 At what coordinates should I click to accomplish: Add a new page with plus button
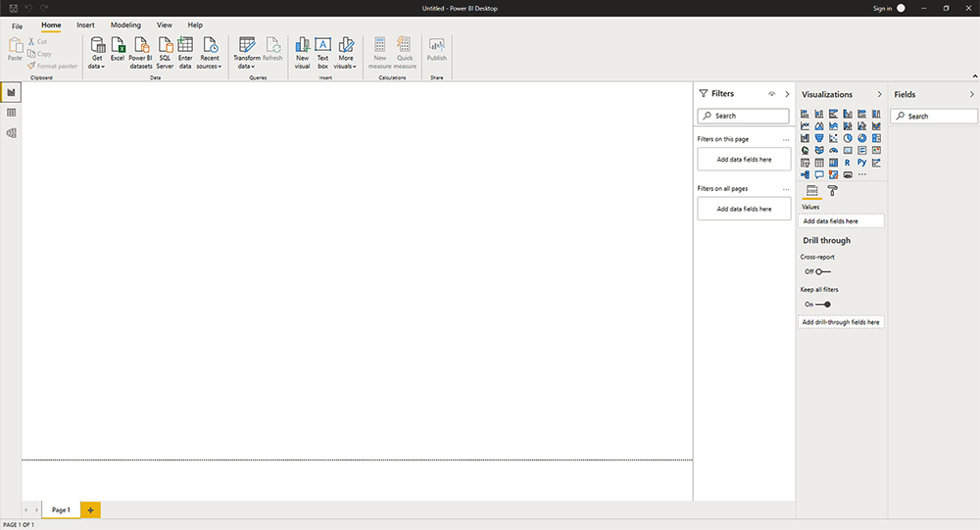coord(90,510)
